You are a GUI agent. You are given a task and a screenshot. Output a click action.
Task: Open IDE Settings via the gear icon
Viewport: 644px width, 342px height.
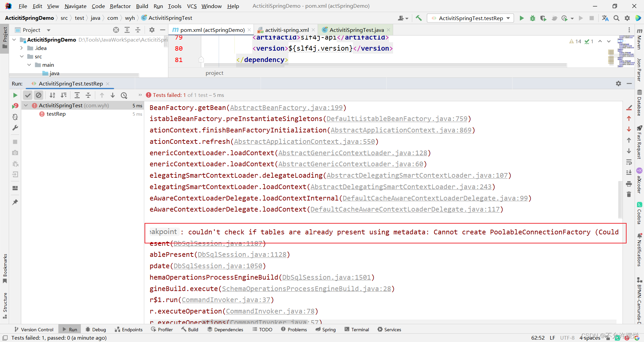(x=627, y=18)
